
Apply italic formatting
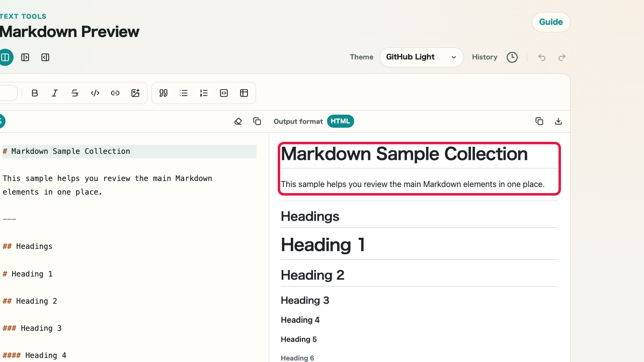(x=55, y=93)
